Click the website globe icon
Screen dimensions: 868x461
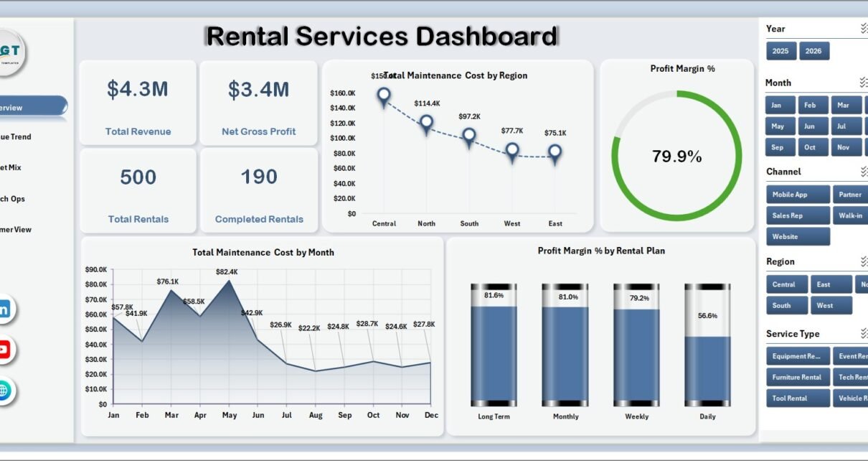pos(4,391)
